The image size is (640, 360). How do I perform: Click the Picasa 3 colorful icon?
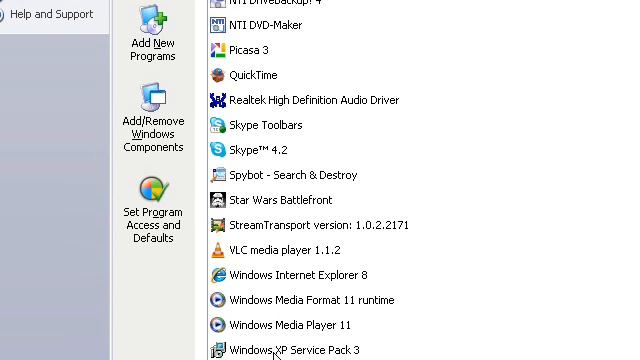tap(218, 50)
